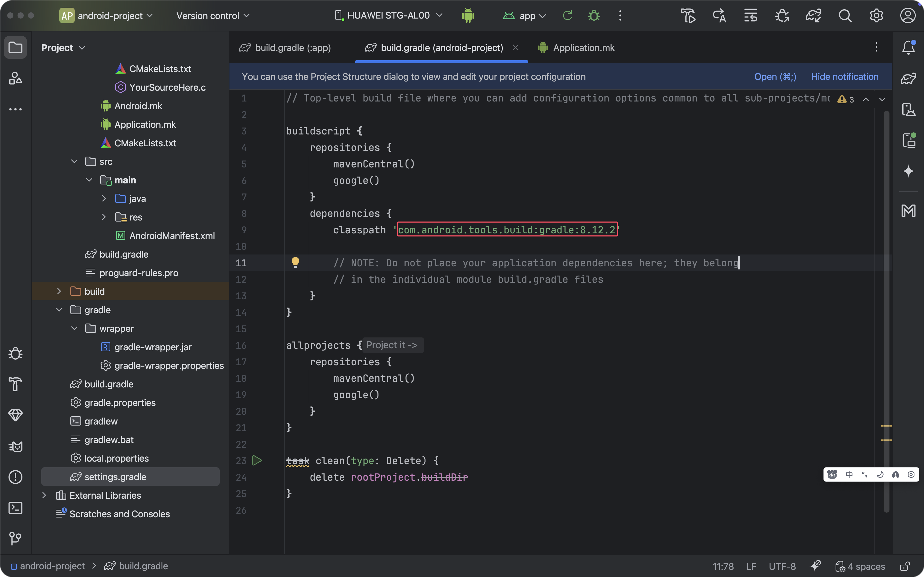Toggle the read-only lock icon in status bar
The height and width of the screenshot is (577, 924).
(905, 566)
